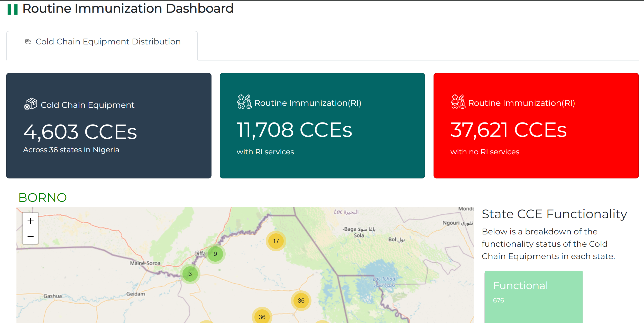This screenshot has height=323, width=644.
Task: Zoom out on the Borno map
Action: pyautogui.click(x=30, y=236)
